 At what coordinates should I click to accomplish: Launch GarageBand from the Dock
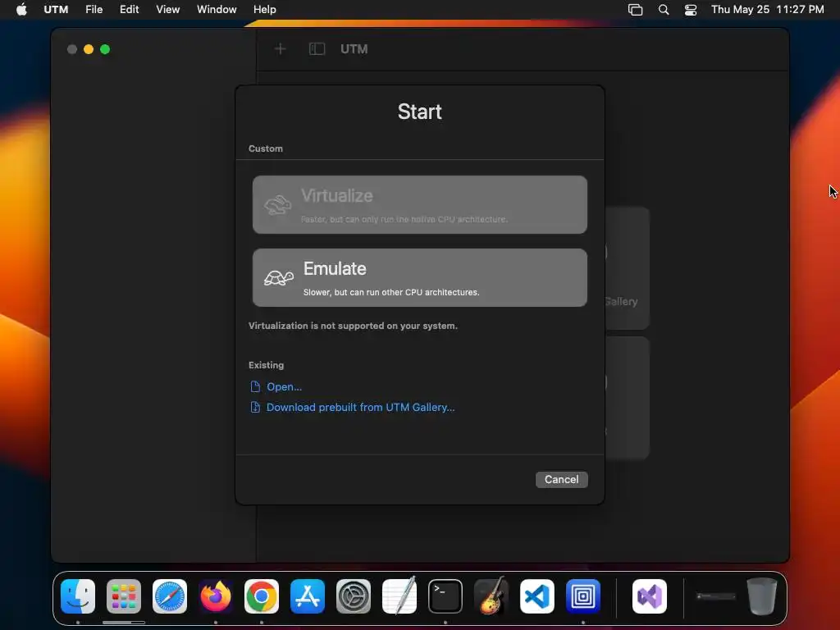(x=491, y=596)
